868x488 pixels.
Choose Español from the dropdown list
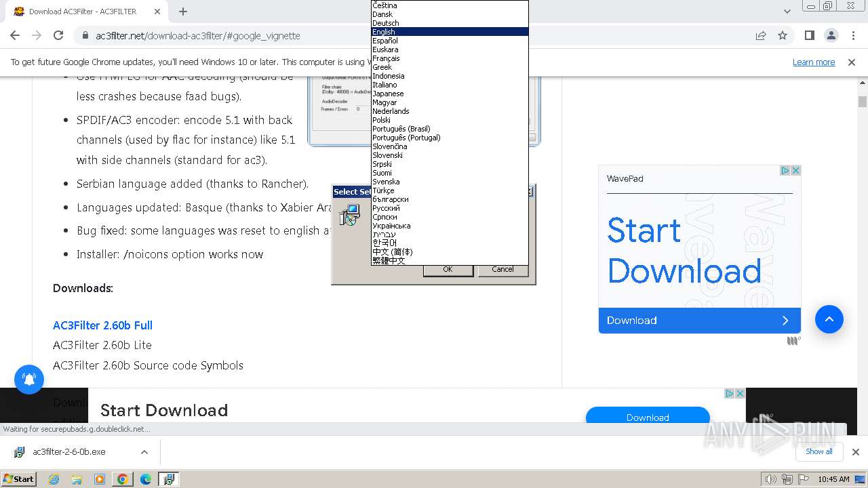tap(450, 41)
